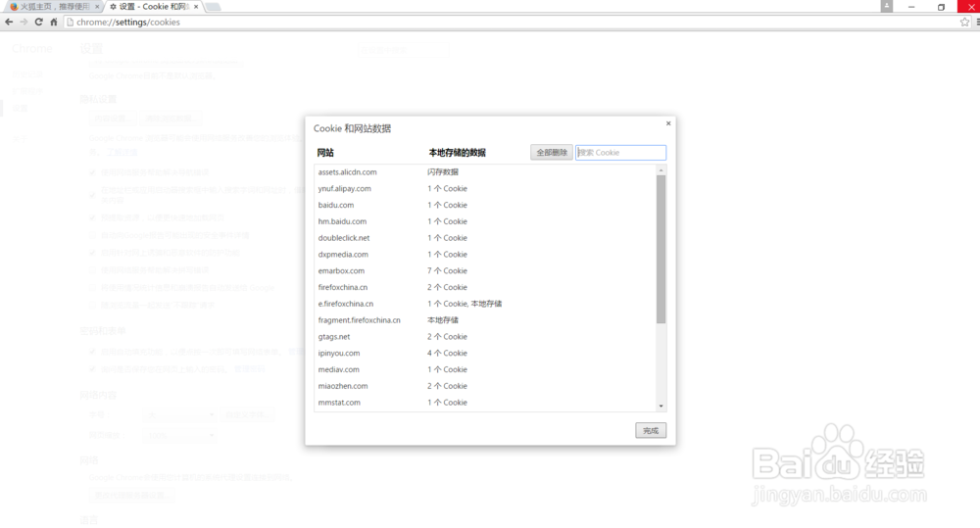Select the emarbox.com entry
Viewport: 980px width, 528px height.
coord(485,270)
